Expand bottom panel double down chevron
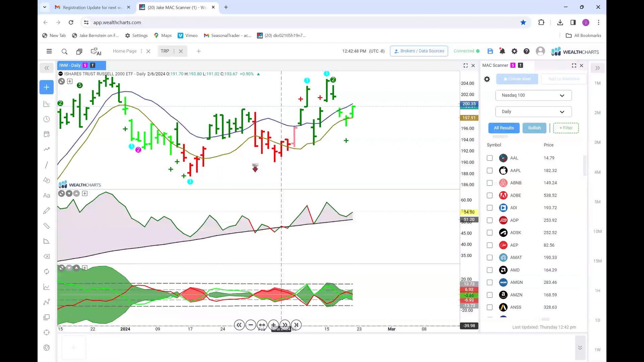 [580, 348]
